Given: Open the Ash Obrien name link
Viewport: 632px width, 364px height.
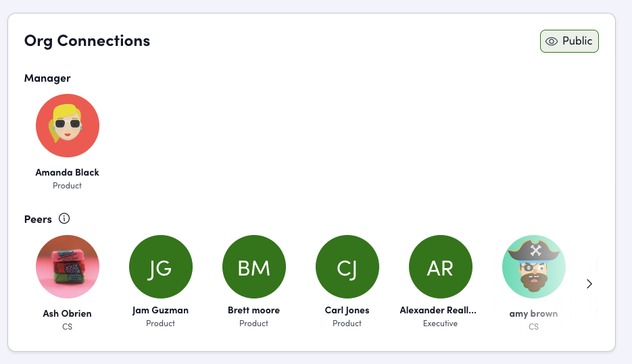Looking at the screenshot, I should point(67,313).
